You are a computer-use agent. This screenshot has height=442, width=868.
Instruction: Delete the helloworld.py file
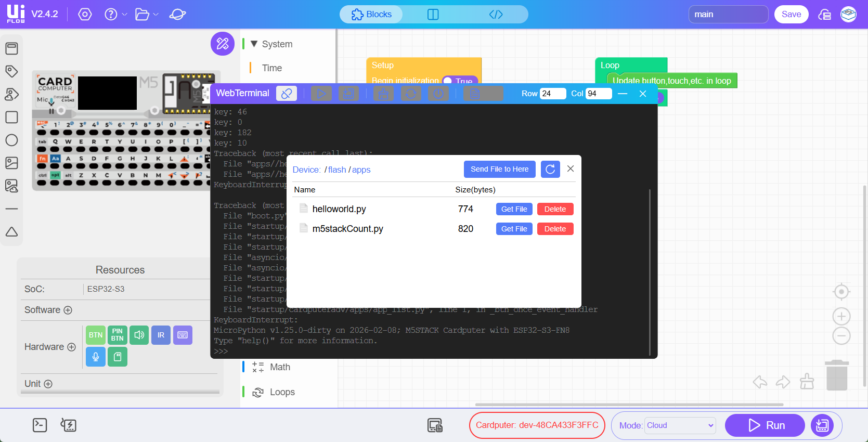coord(555,209)
